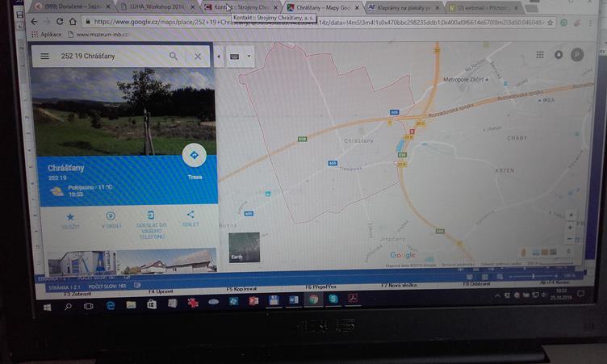The height and width of the screenshot is (364, 607).
Task: Share the place with SDÍLET
Action: click(190, 219)
